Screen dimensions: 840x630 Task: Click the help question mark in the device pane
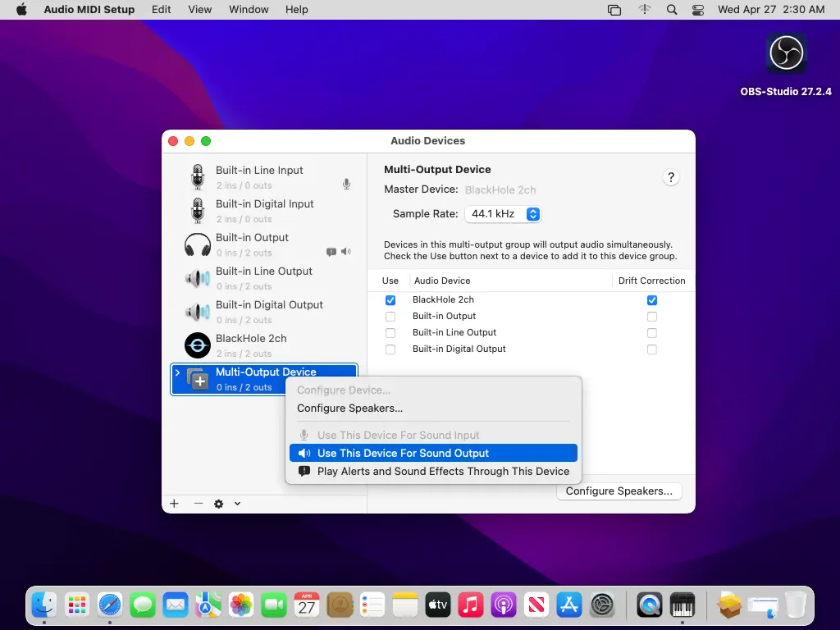(x=670, y=176)
